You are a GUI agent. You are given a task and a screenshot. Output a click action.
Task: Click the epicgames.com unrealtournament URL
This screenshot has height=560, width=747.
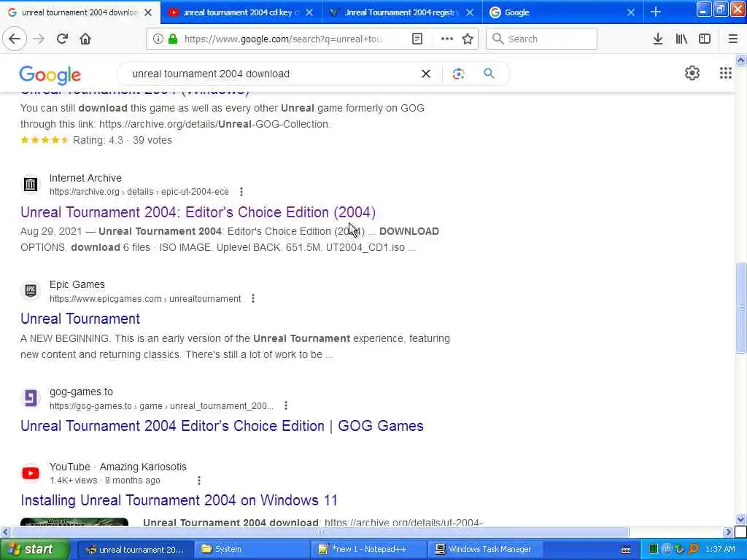tap(145, 299)
